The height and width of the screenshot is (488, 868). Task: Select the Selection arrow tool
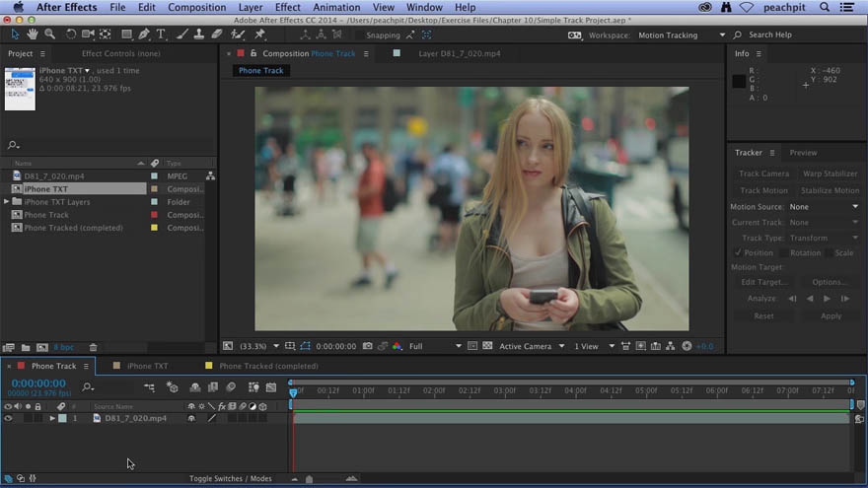[x=15, y=35]
